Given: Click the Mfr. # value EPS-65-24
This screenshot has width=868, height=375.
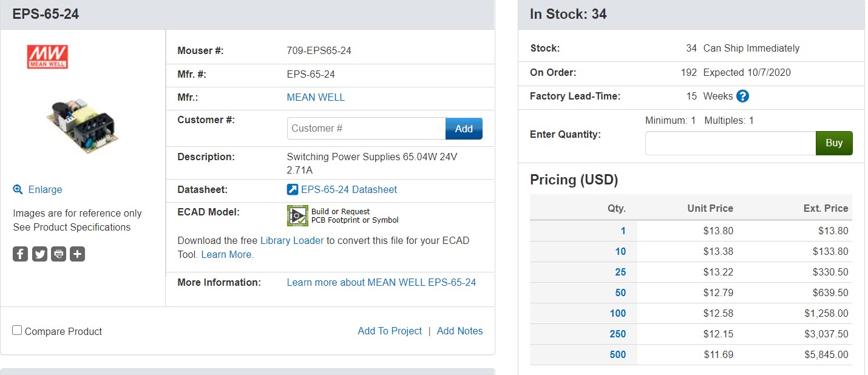Looking at the screenshot, I should point(311,74).
